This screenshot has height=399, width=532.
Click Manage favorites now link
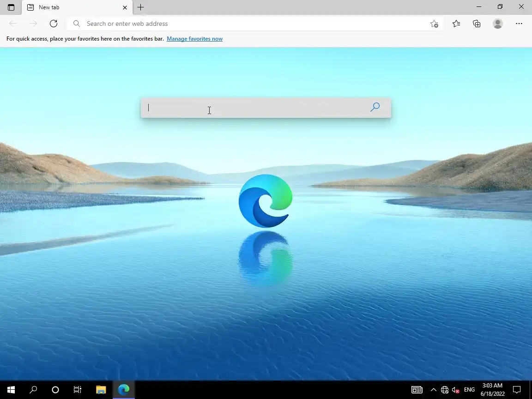pyautogui.click(x=194, y=39)
